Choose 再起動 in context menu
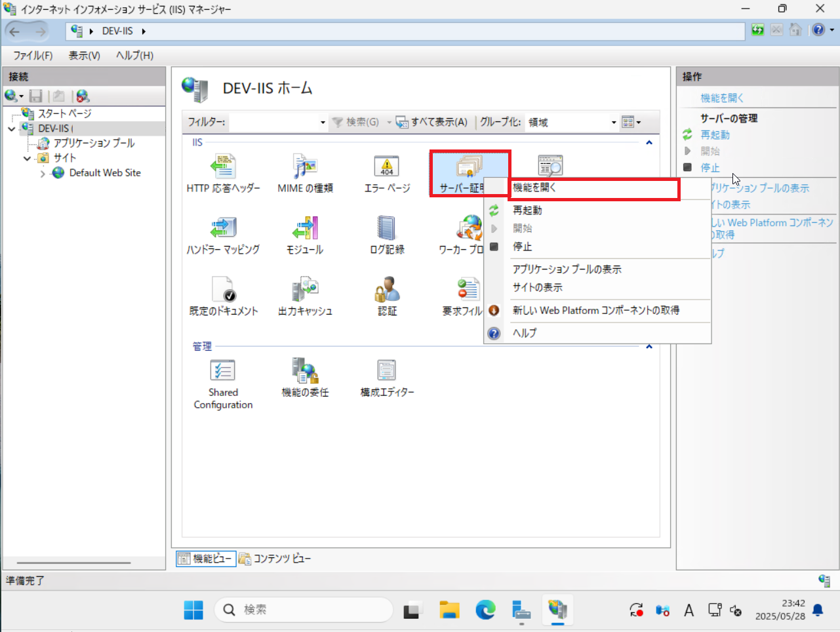 [597, 210]
